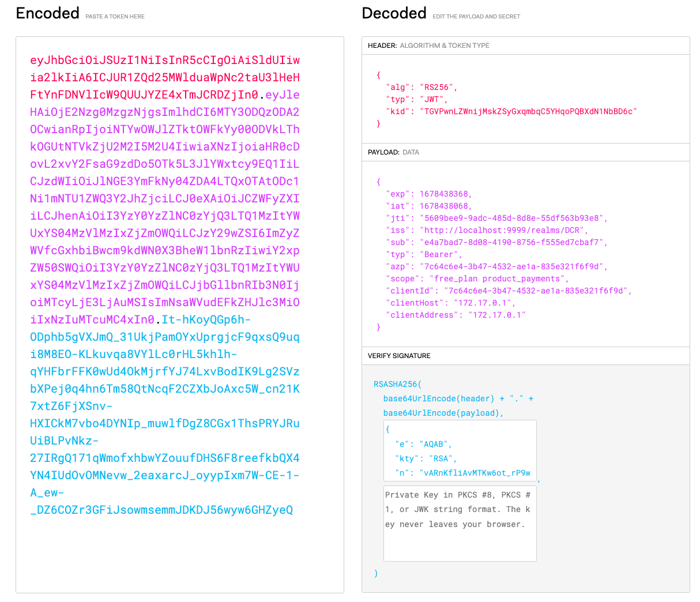
Task: Click the "n" modulus key line
Action: click(463, 473)
